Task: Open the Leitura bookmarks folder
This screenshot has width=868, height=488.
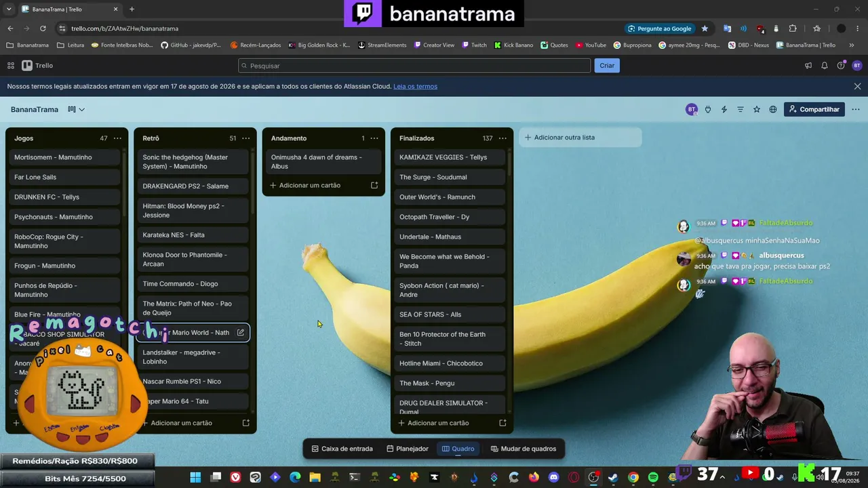Action: point(71,45)
